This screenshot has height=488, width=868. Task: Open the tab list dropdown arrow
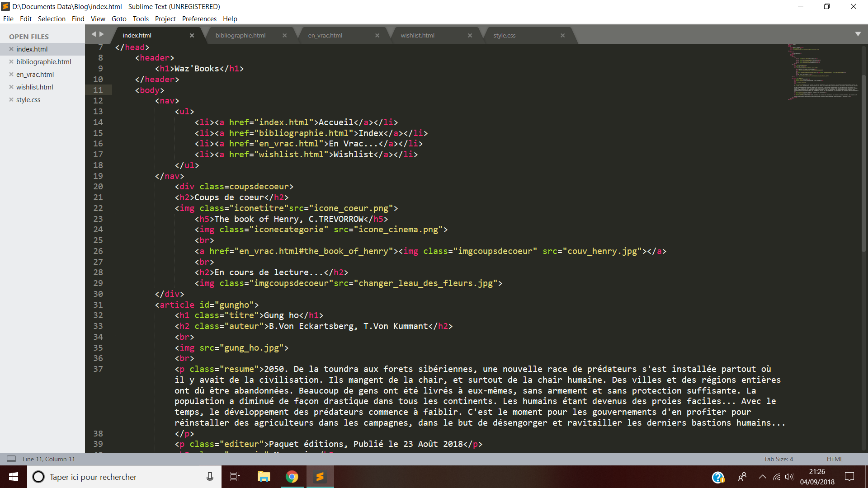pos(858,34)
